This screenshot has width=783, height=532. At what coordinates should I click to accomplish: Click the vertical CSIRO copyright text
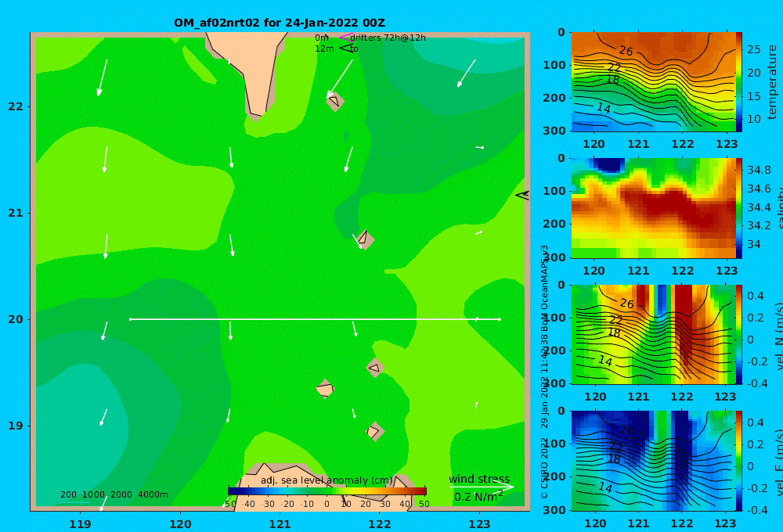tap(544, 372)
